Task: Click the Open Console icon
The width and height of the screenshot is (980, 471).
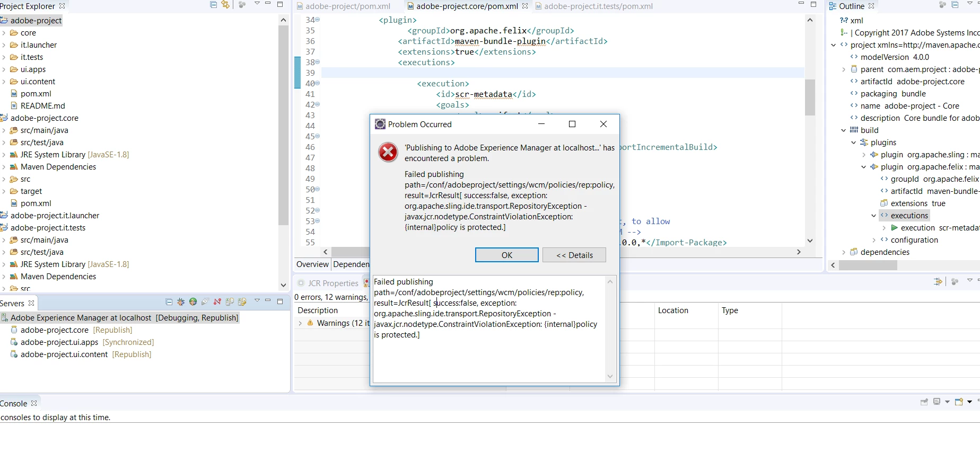Action: coord(959,402)
